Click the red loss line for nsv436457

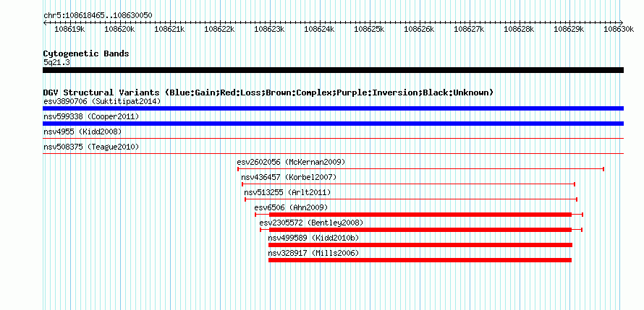408,184
